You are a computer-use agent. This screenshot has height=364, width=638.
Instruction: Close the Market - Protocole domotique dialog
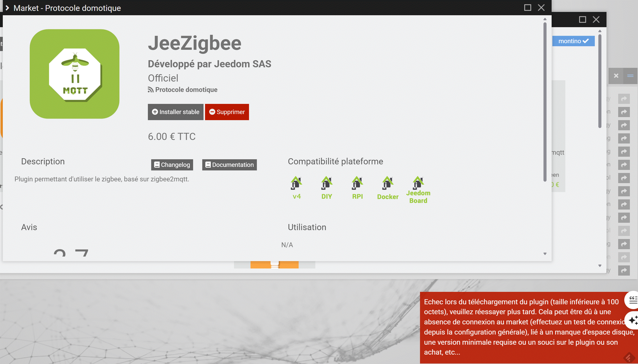pos(541,8)
